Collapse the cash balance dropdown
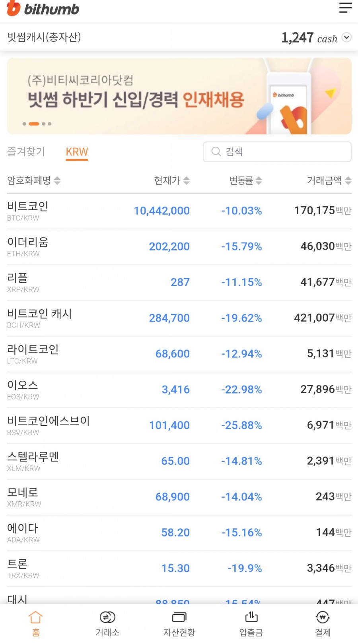This screenshot has height=644, width=358. tap(346, 38)
